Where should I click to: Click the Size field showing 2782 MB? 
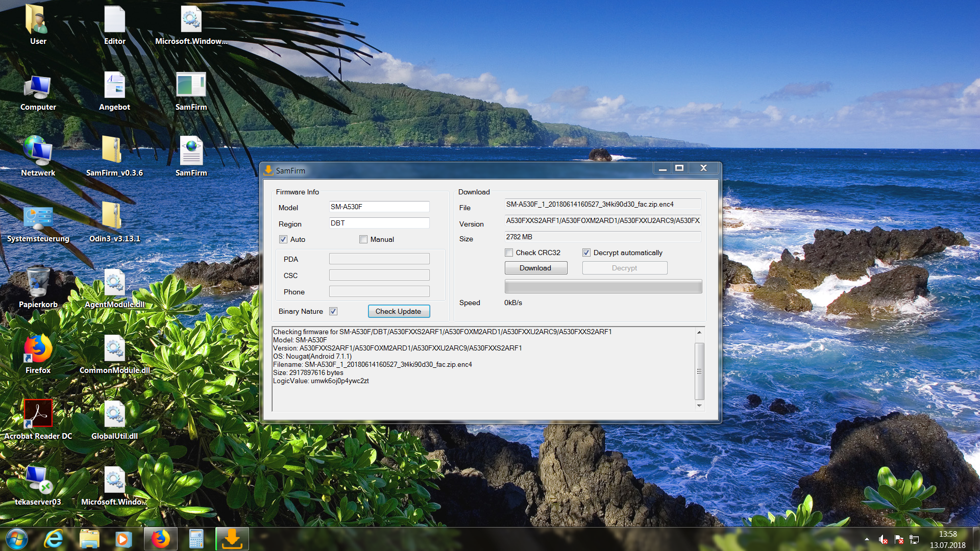click(603, 237)
